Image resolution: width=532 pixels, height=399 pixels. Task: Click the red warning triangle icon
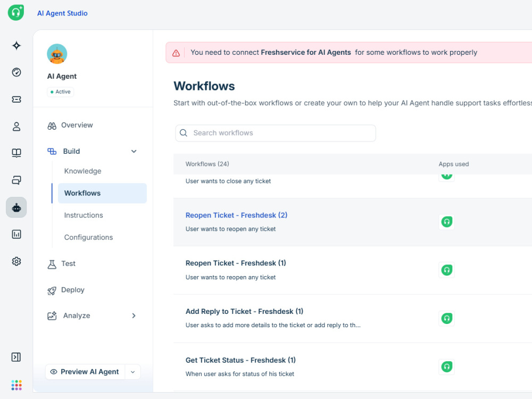176,53
